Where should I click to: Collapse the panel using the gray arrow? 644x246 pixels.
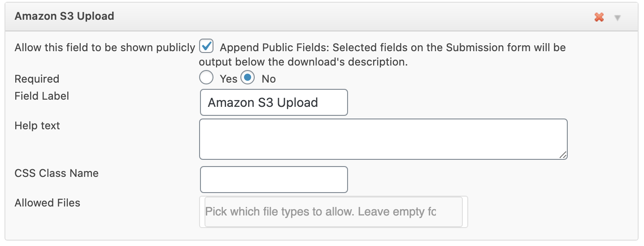point(618,18)
